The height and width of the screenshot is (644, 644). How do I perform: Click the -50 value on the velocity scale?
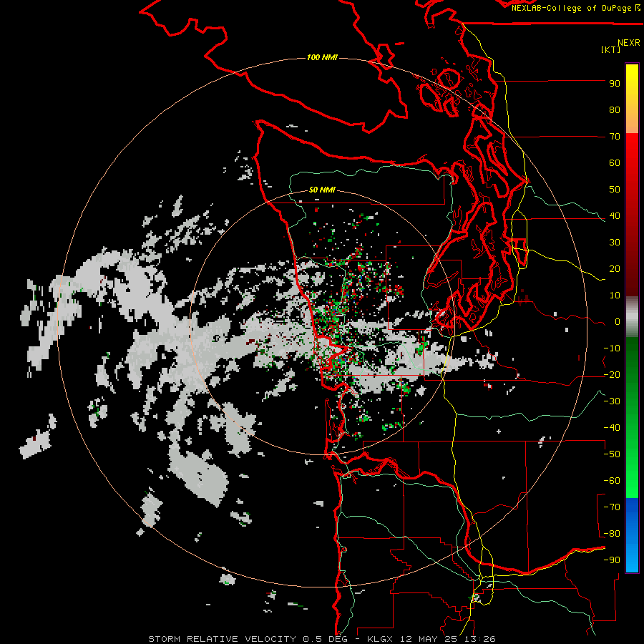[x=612, y=454]
